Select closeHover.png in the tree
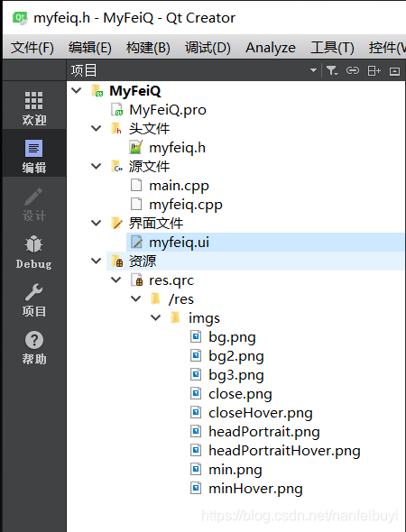406x532 pixels. pos(261,414)
